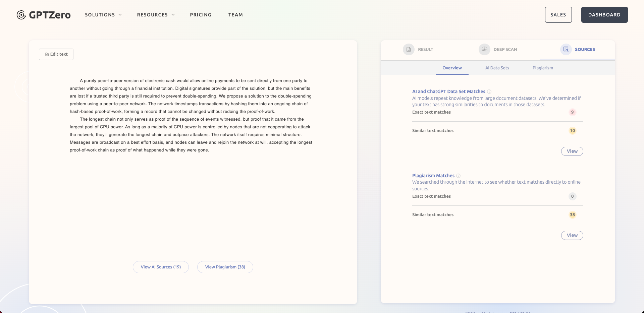This screenshot has height=313, width=644.
Task: Open the Team page
Action: pyautogui.click(x=235, y=15)
